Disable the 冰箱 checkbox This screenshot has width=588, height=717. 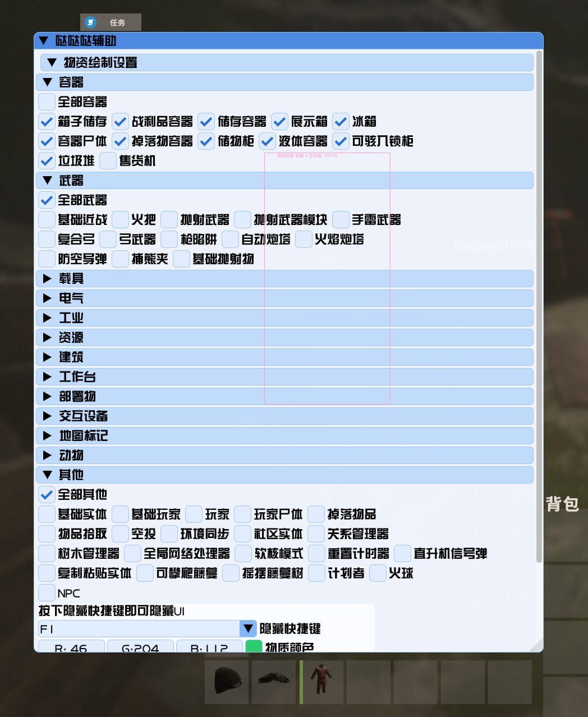pyautogui.click(x=341, y=121)
